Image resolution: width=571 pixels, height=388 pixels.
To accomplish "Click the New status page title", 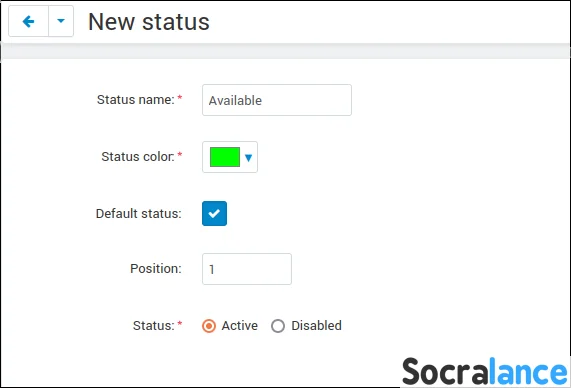I will point(149,22).
